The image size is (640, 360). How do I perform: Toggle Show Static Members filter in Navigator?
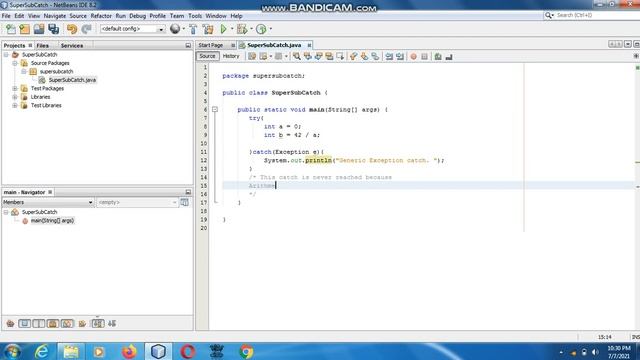pyautogui.click(x=39, y=324)
